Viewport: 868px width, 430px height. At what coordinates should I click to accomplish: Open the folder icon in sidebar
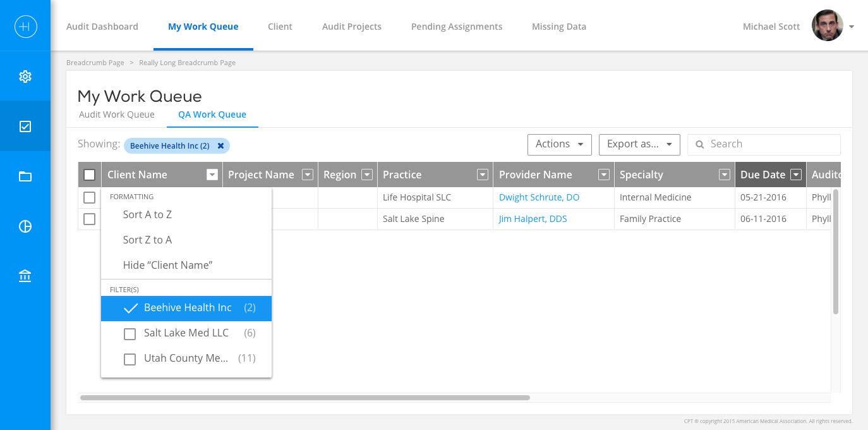coord(25,176)
